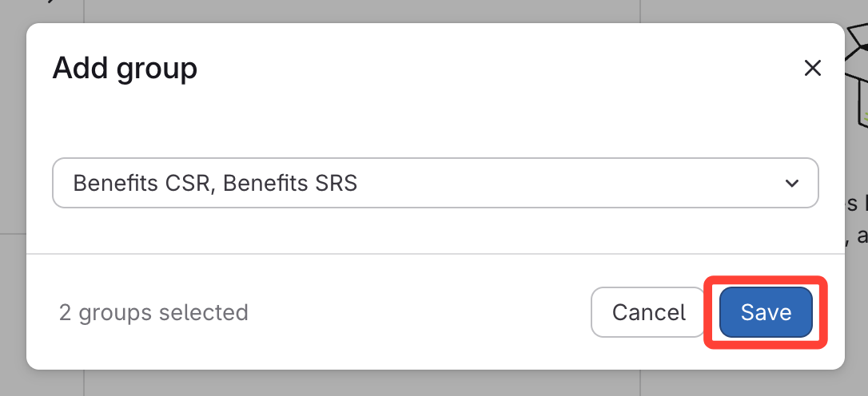Click the "Add group" dialog heading
Viewport: 868px width, 396px height.
point(125,69)
